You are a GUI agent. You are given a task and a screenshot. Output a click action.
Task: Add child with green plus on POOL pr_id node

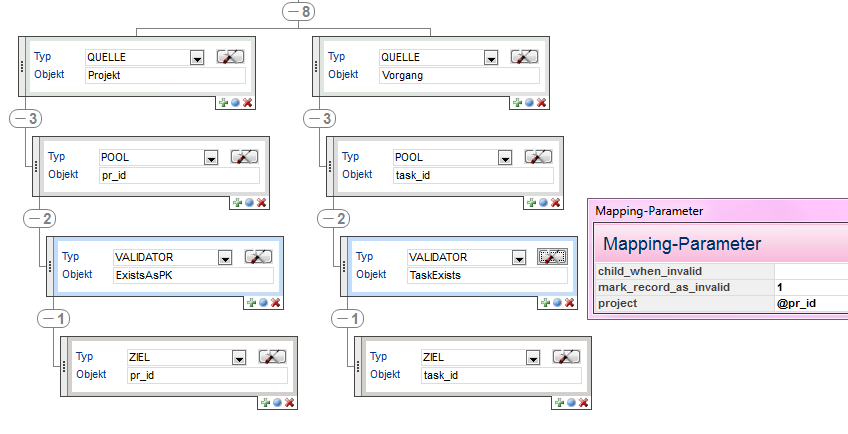pyautogui.click(x=237, y=203)
